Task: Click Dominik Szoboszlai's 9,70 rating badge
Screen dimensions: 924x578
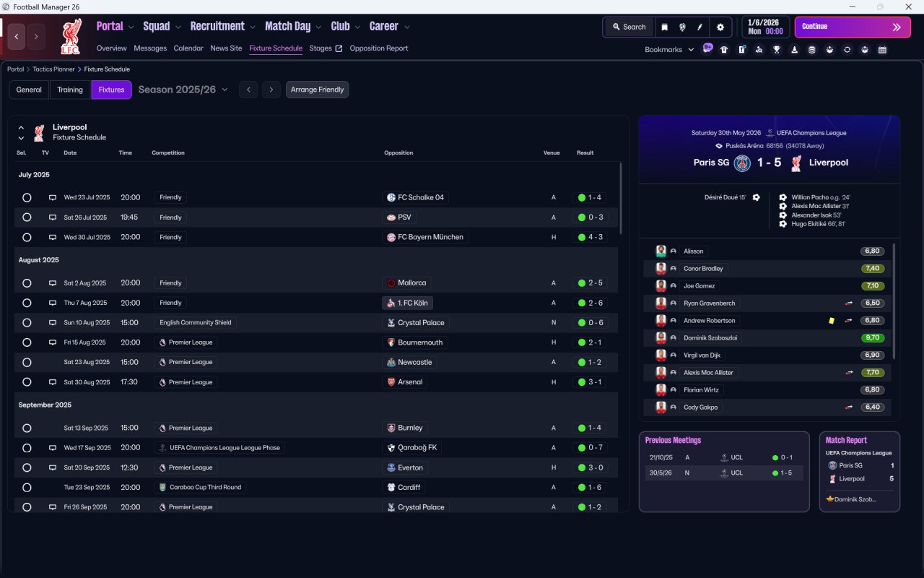Action: pyautogui.click(x=872, y=338)
